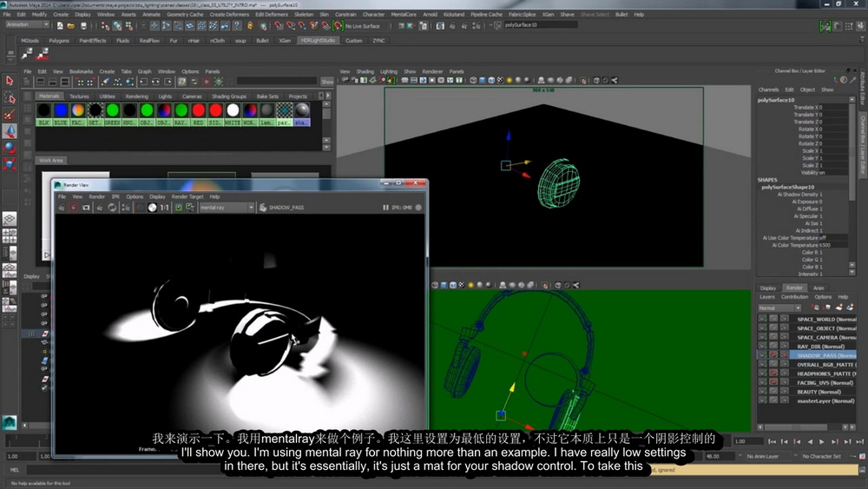Toggle renderable flag for SHADOW_PASS layer
This screenshot has width=868, height=489.
pyautogui.click(x=763, y=355)
